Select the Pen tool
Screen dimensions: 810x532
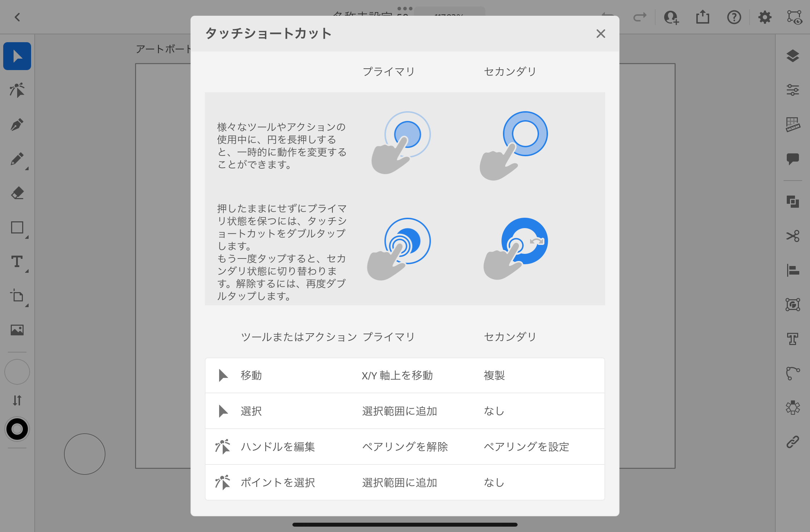click(17, 125)
